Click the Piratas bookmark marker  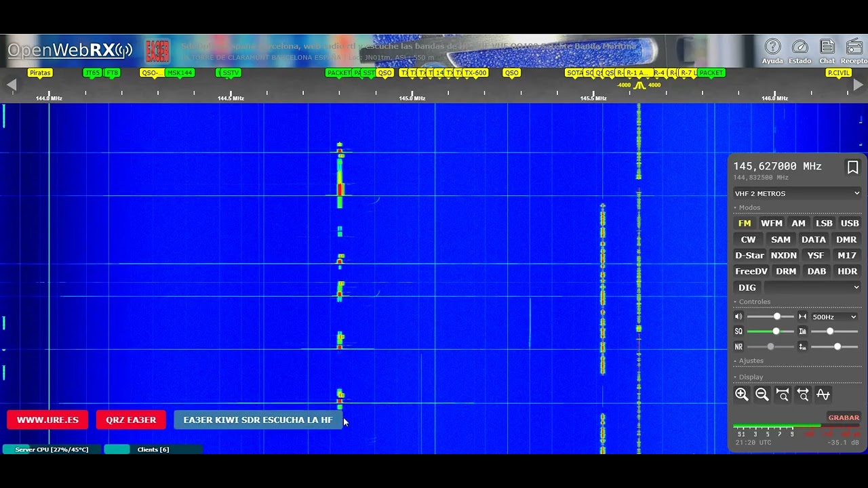[x=40, y=73]
